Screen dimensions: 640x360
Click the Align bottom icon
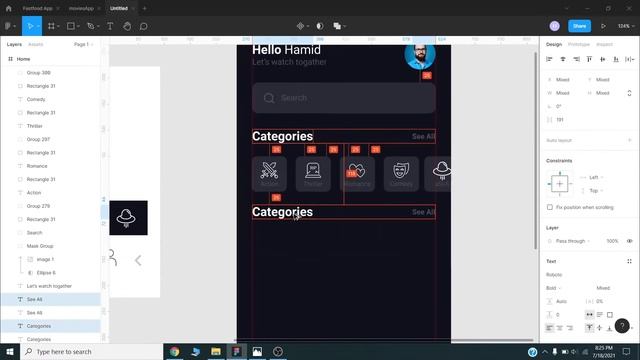[x=616, y=59]
